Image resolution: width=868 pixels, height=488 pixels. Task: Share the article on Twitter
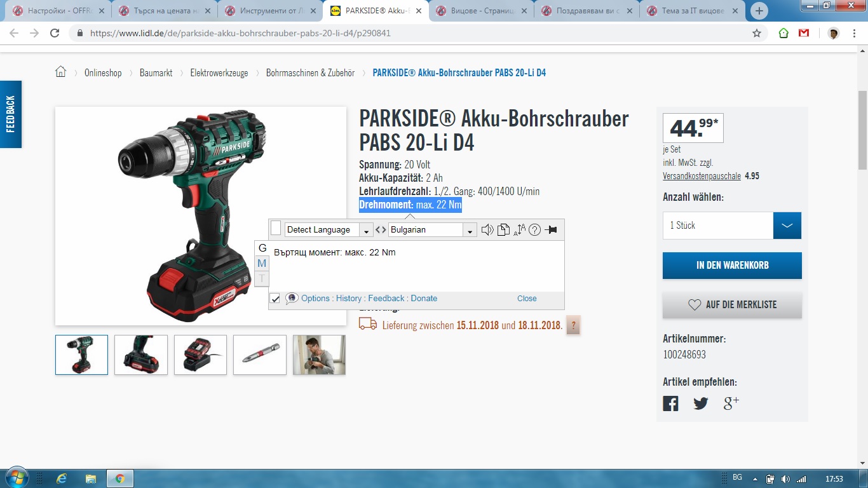[x=701, y=403]
